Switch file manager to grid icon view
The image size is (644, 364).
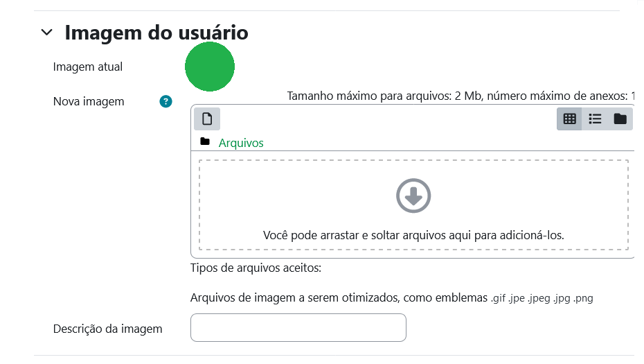[569, 119]
